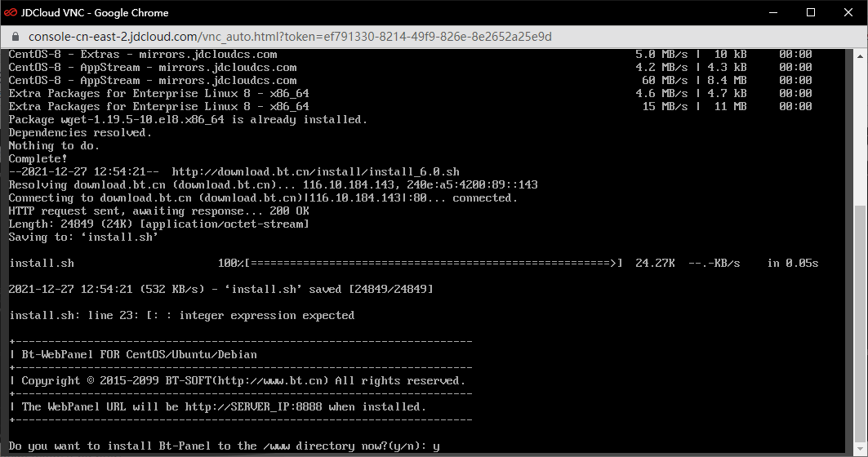
Task: Click the 'Resolving download.bt.cn' line
Action: coord(273,184)
